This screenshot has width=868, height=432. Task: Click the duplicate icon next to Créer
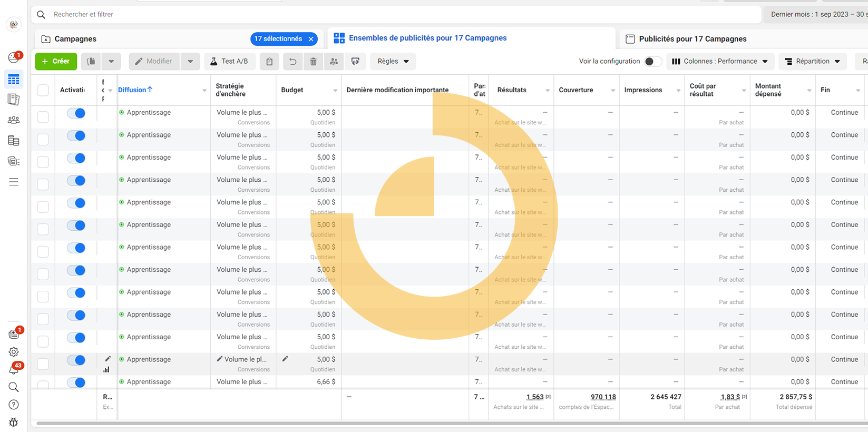(91, 61)
